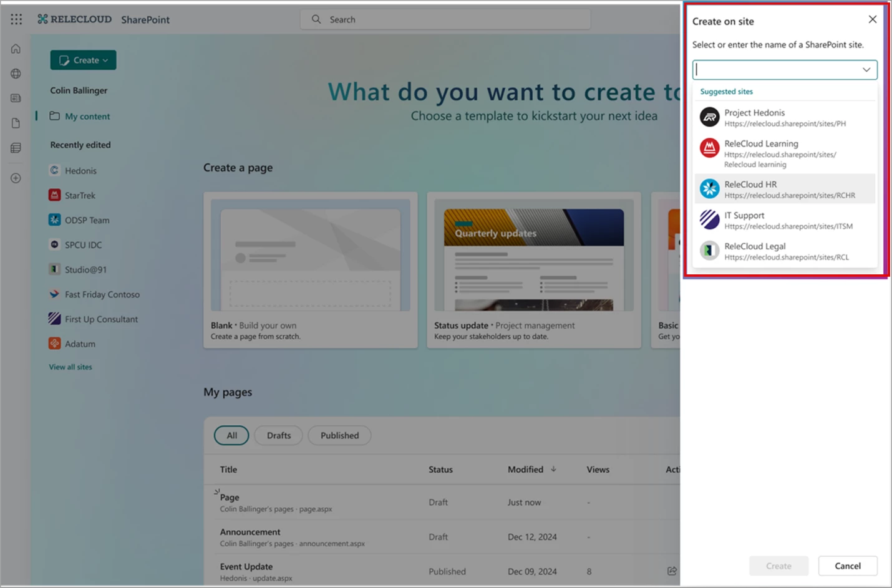Click the Adatum site icon
This screenshot has width=892, height=588.
(54, 344)
